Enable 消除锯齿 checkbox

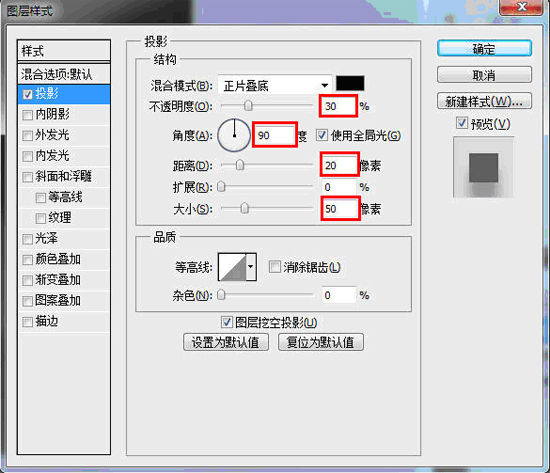click(x=274, y=267)
